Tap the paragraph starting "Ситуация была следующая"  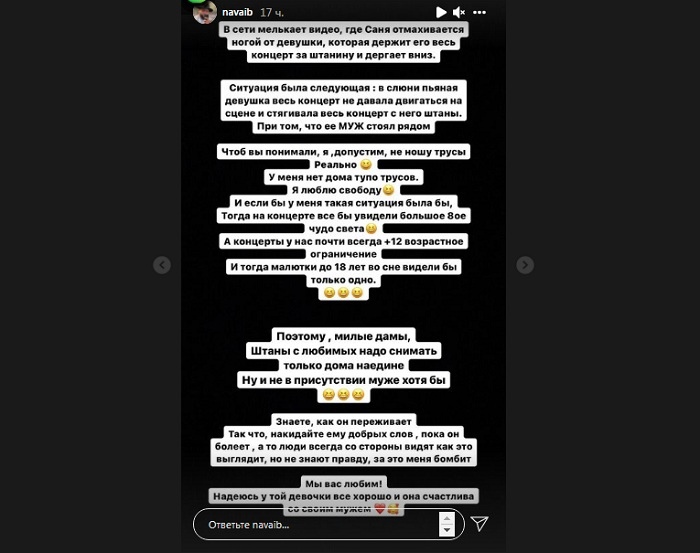tap(343, 107)
